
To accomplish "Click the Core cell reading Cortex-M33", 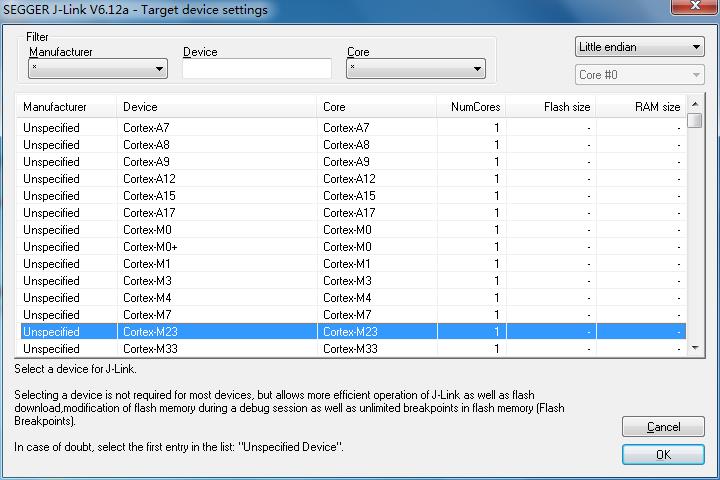I will click(x=350, y=349).
